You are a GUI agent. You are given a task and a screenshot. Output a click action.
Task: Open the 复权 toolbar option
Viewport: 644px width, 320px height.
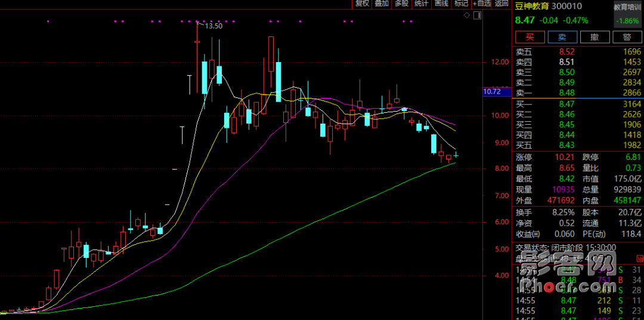tap(363, 4)
